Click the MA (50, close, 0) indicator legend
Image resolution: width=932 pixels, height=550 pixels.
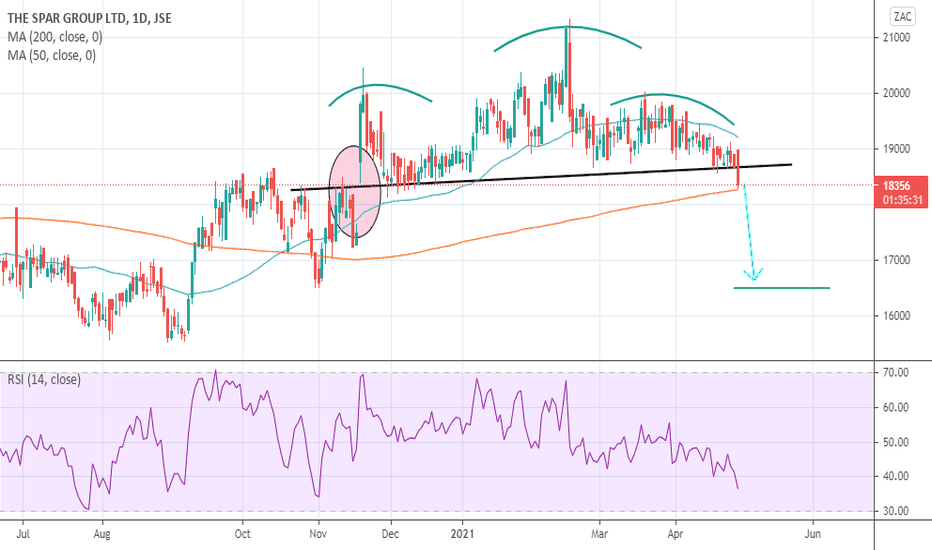tap(52, 55)
